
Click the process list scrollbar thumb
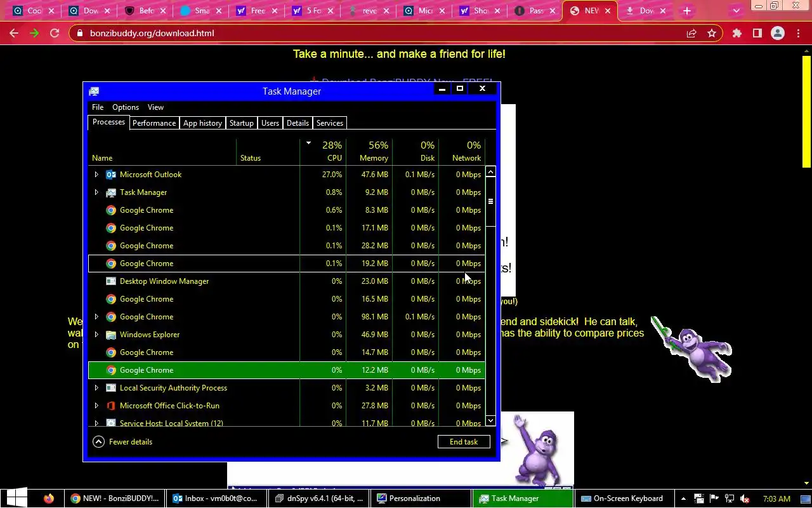pos(490,202)
